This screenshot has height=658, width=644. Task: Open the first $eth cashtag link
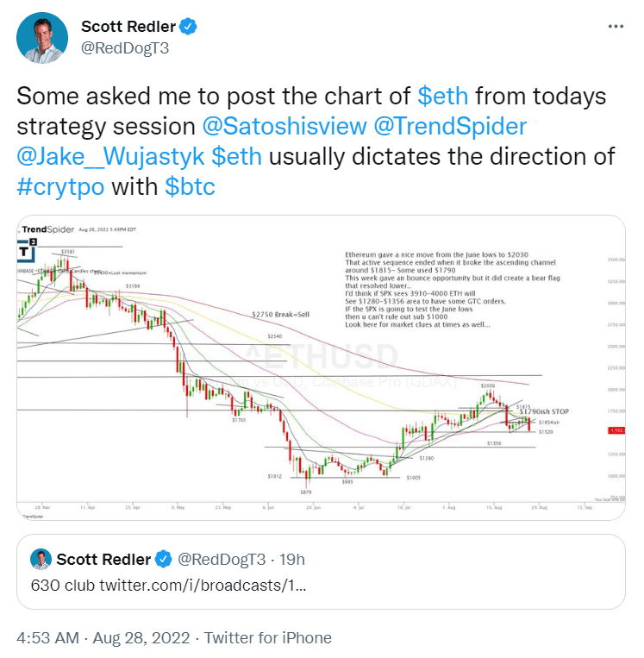(442, 96)
